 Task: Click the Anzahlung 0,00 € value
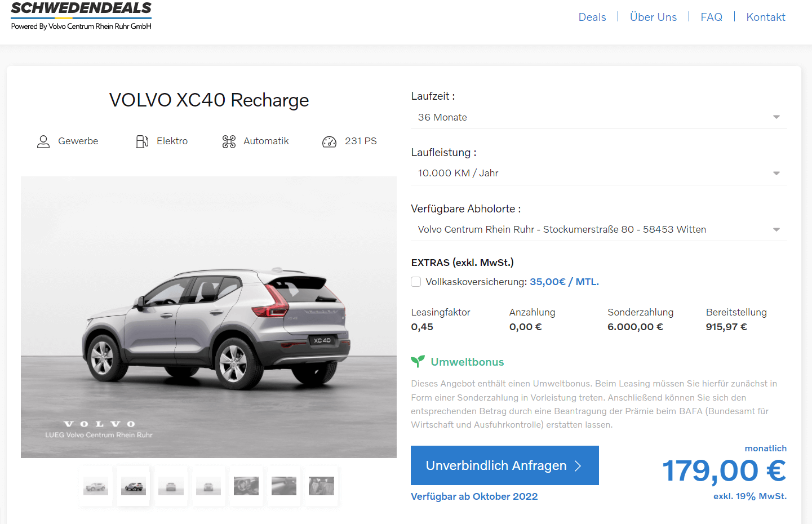[525, 327]
